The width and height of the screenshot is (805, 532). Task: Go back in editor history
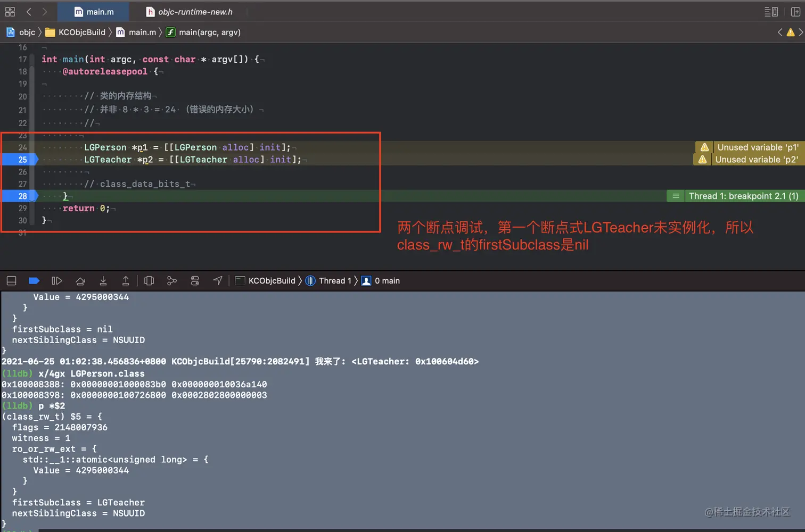pos(29,11)
